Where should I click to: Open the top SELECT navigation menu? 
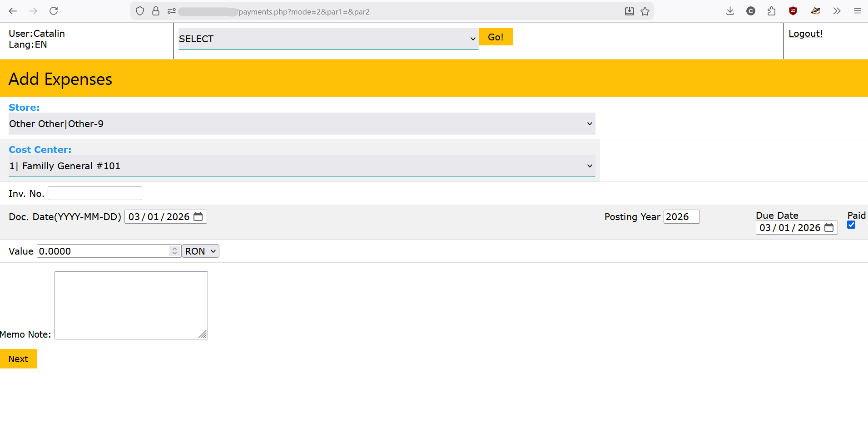[328, 39]
